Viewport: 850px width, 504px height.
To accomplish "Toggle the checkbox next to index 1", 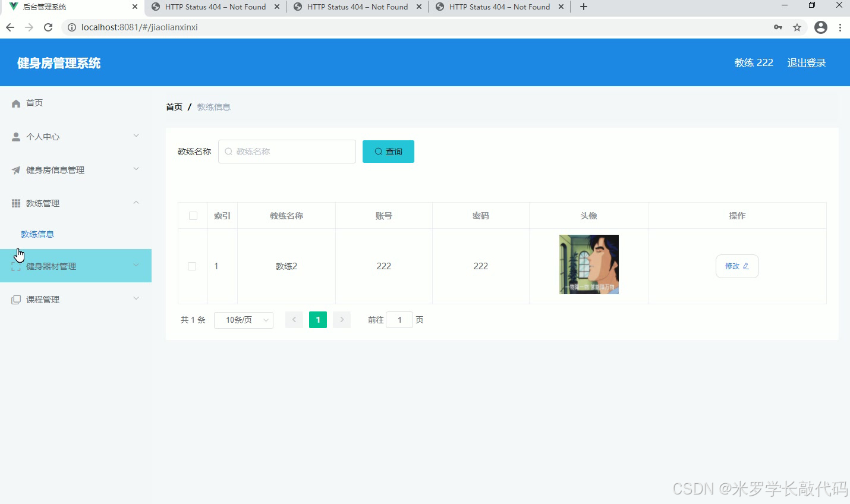I will pyautogui.click(x=192, y=266).
